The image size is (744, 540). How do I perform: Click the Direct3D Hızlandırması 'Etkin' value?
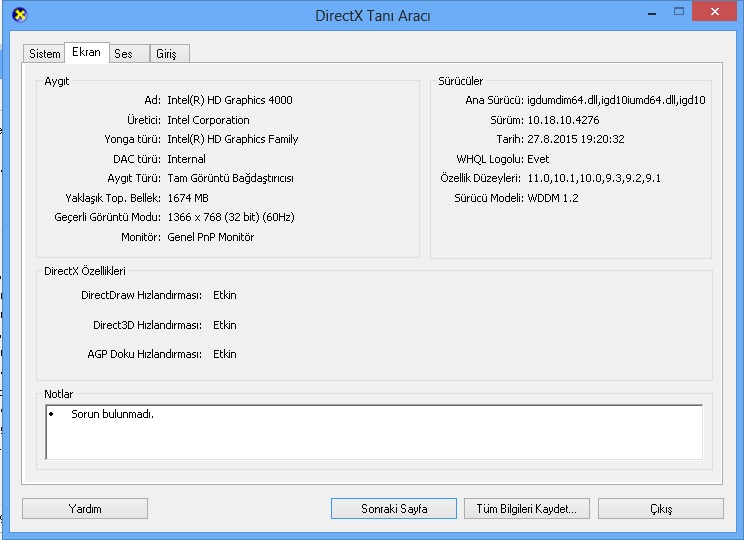pos(225,325)
